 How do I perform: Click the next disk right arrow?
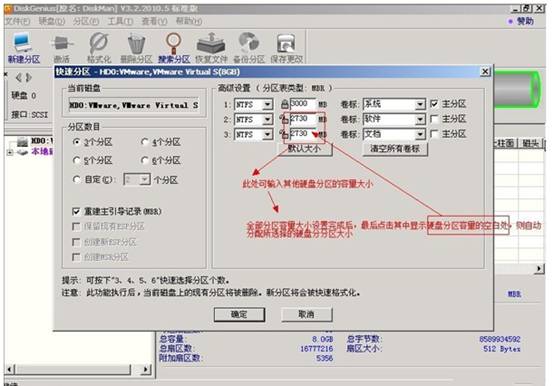[29, 77]
